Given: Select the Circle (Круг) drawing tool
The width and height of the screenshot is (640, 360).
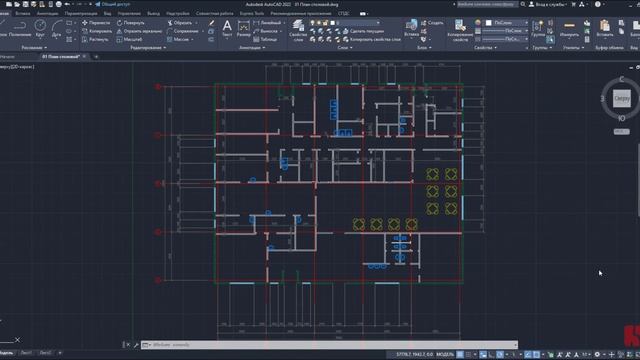Looking at the screenshot, I should [x=40, y=28].
